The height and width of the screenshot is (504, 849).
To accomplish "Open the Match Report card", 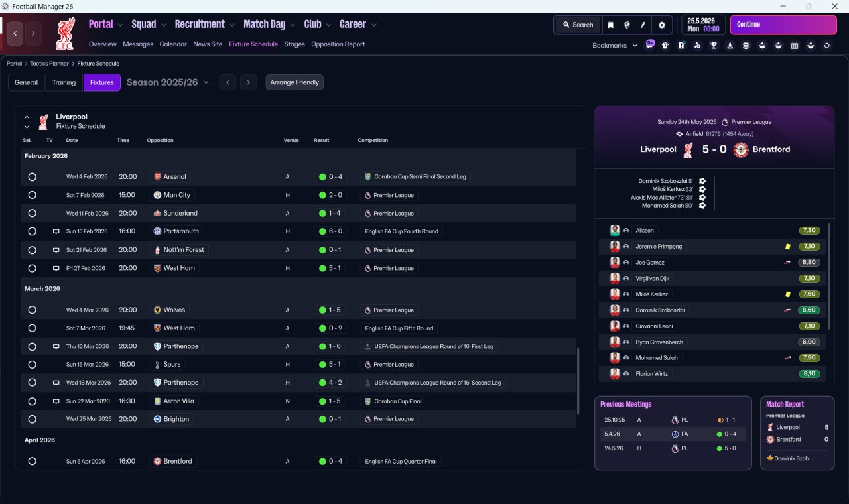I will pyautogui.click(x=797, y=432).
